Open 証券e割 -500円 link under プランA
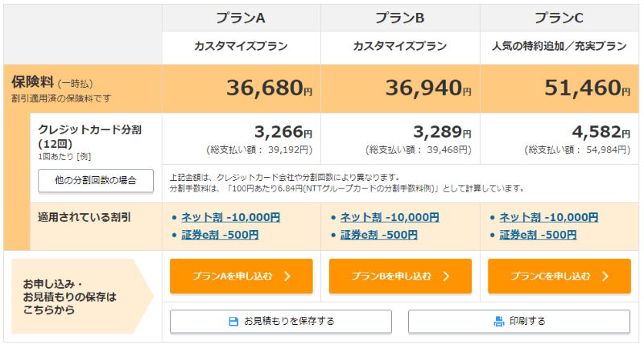Image resolution: width=644 pixels, height=345 pixels. [x=220, y=235]
